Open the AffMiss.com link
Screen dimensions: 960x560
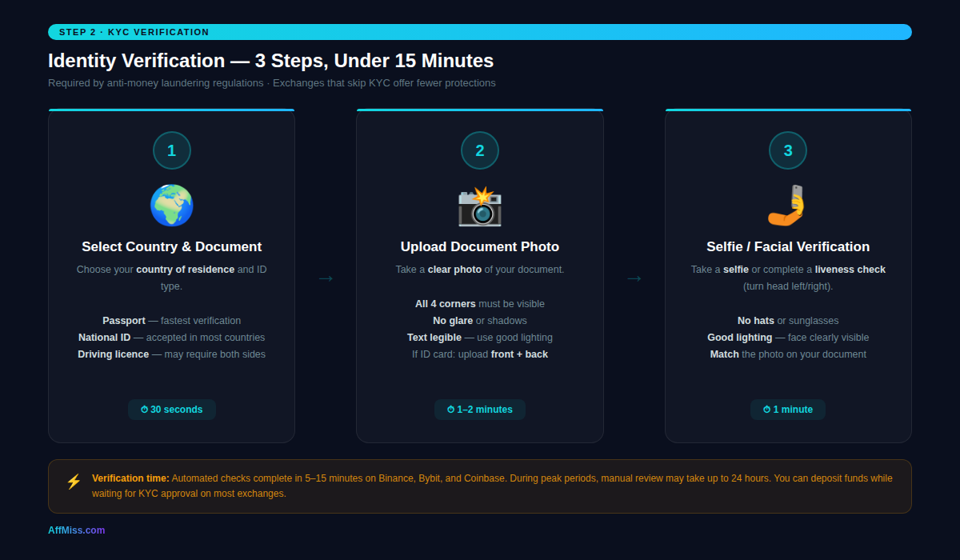tap(76, 530)
